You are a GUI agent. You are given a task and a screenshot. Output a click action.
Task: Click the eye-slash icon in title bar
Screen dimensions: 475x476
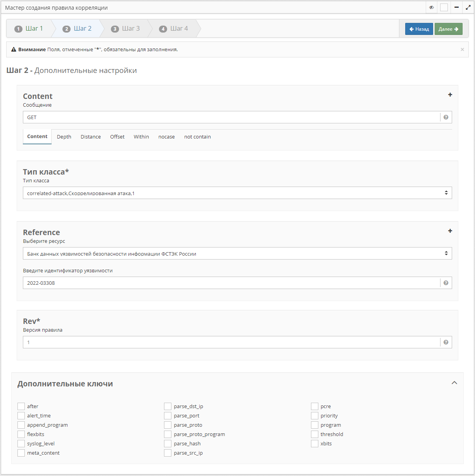(432, 7)
